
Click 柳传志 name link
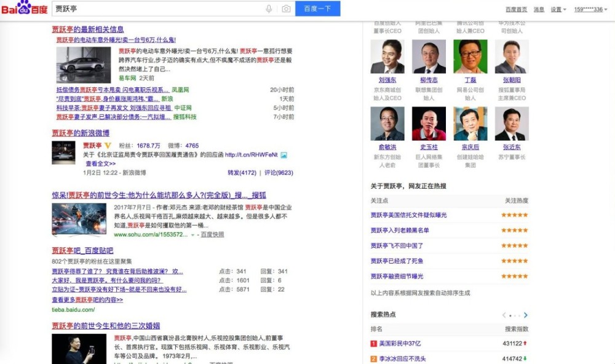[x=429, y=80]
